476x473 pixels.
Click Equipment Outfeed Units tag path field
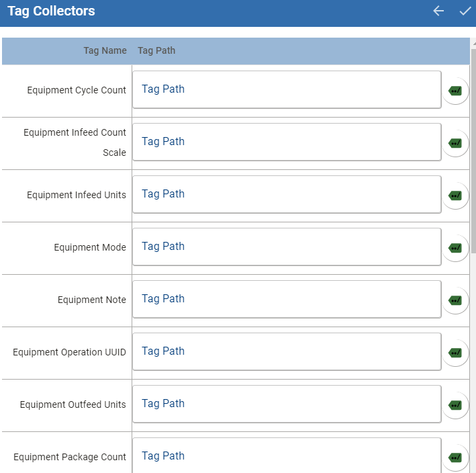(x=287, y=404)
